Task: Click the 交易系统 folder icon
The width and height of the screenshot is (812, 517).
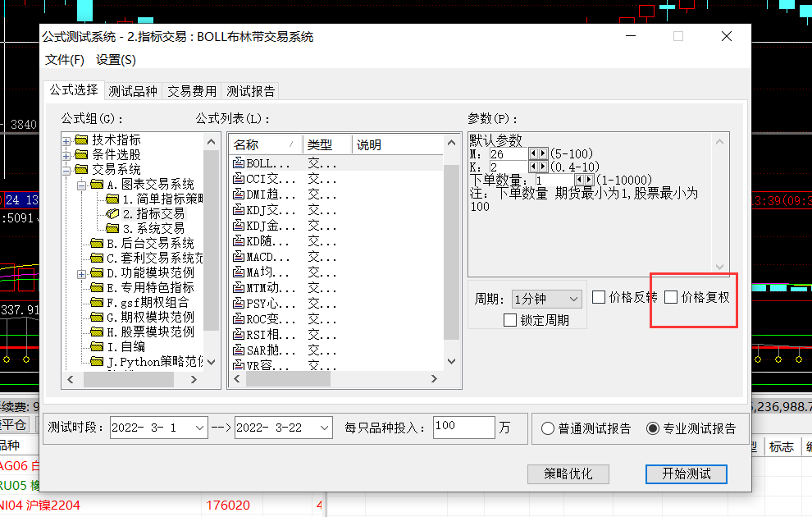Action: [x=81, y=169]
